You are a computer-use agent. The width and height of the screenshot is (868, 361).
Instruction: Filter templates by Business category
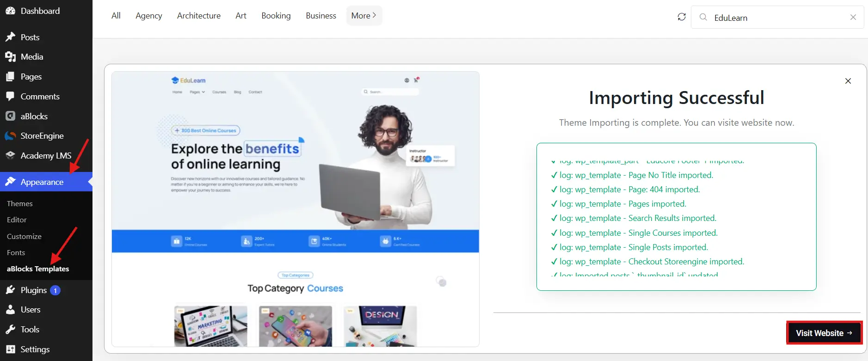pos(321,16)
